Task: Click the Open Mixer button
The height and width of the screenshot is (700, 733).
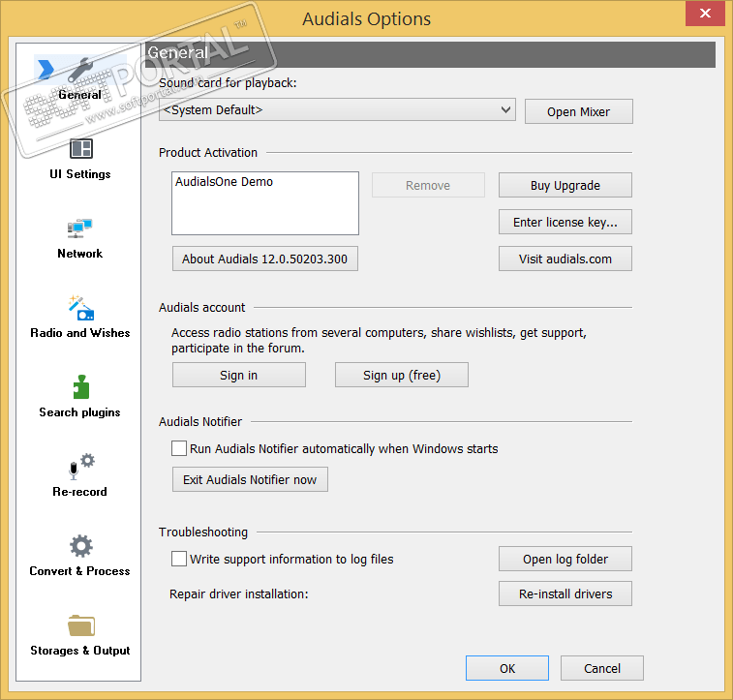Action: [x=578, y=111]
